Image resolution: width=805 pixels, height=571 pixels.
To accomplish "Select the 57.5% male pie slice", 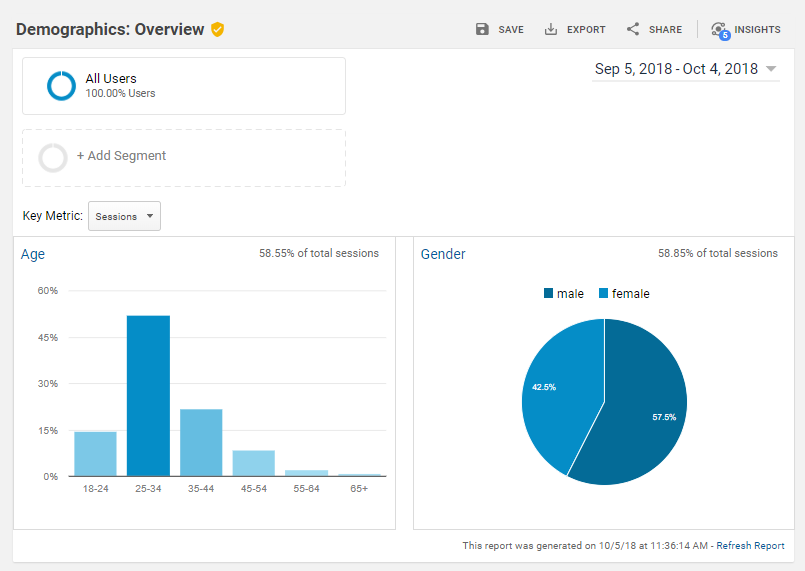I will [640, 410].
